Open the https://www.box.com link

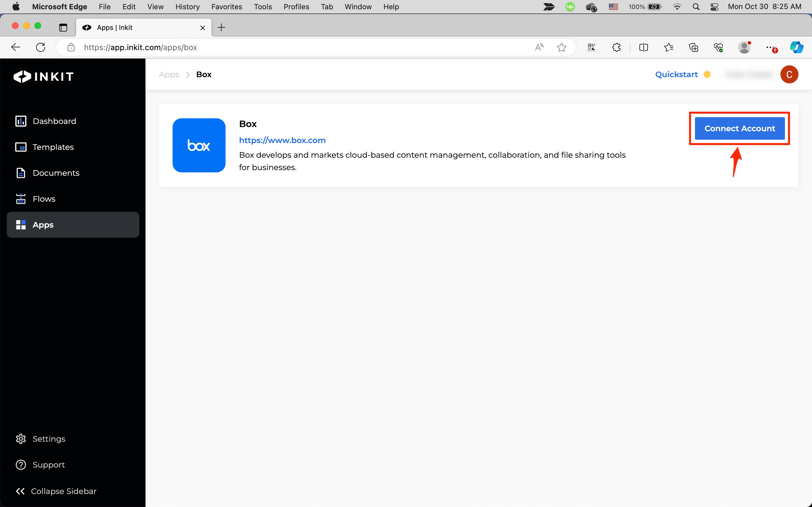[x=282, y=140]
